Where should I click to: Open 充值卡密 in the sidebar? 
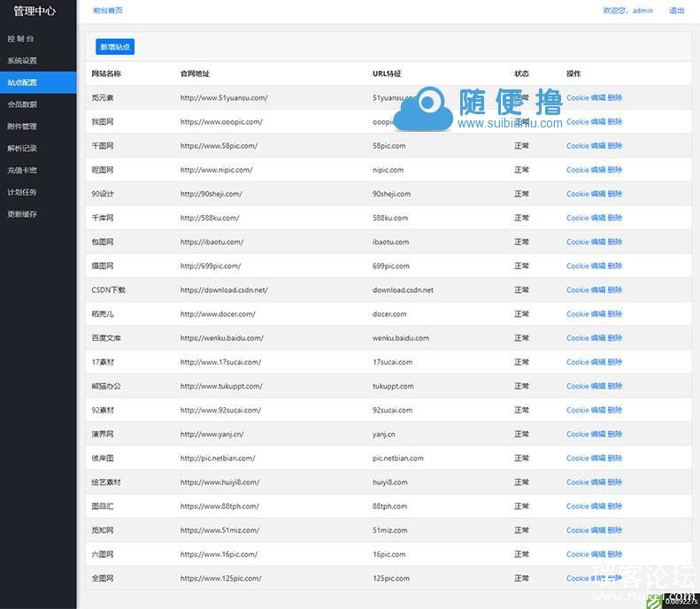[x=22, y=170]
